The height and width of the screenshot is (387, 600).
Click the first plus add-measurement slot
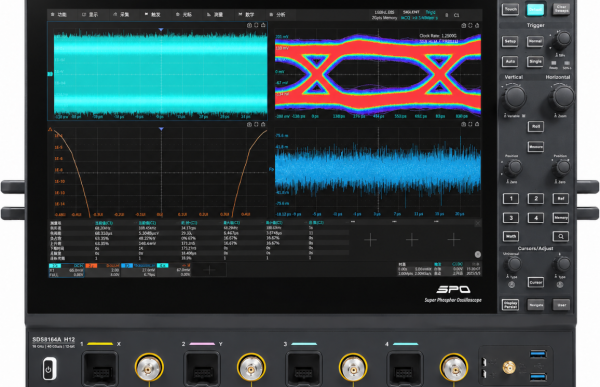tap(370, 240)
